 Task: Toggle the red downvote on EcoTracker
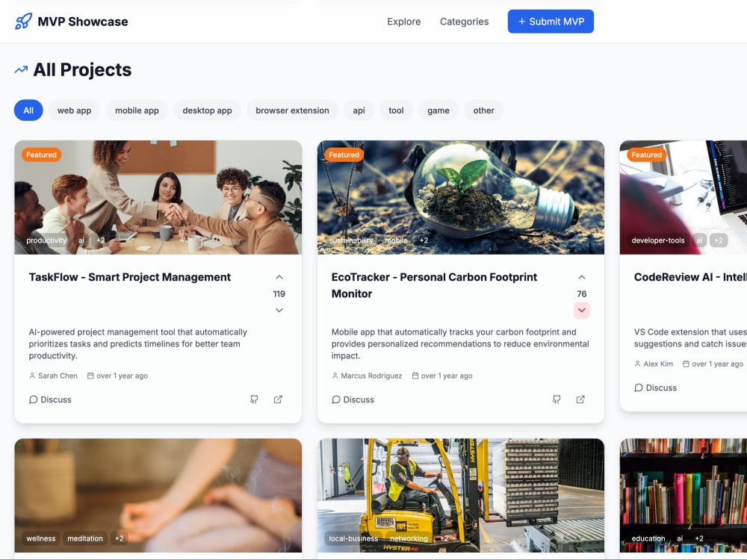(x=582, y=310)
